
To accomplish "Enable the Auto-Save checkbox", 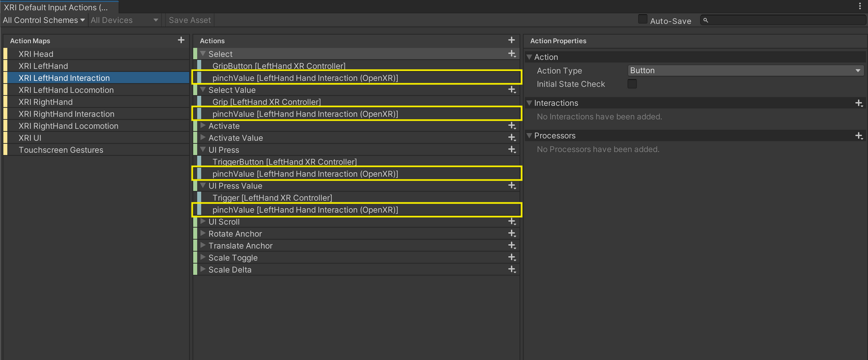I will pos(642,19).
